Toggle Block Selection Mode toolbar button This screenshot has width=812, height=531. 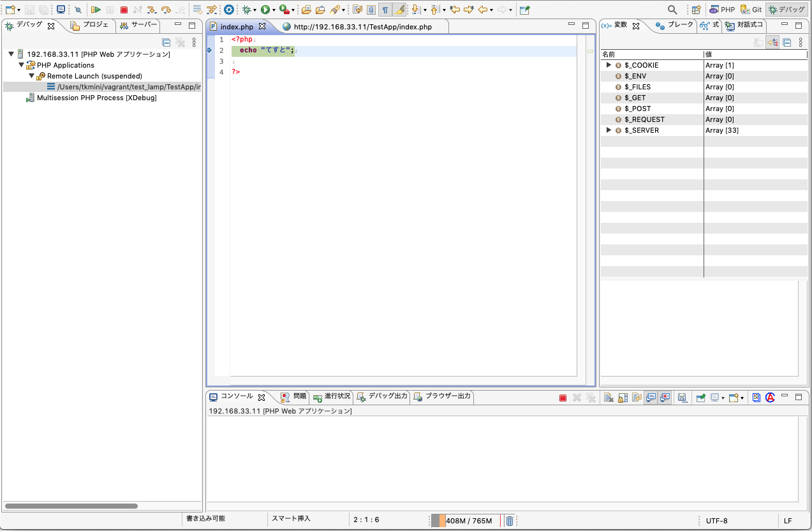click(x=371, y=10)
